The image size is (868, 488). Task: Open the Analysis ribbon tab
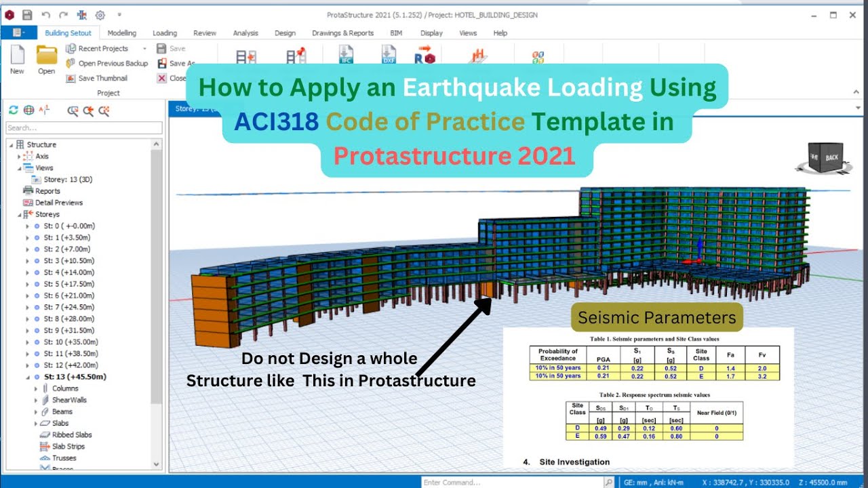245,33
